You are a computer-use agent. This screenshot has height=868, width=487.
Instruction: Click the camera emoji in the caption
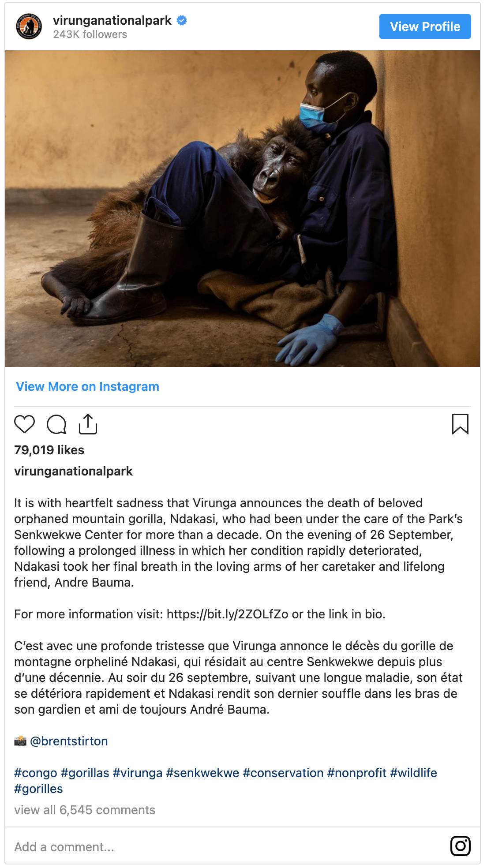[x=20, y=741]
